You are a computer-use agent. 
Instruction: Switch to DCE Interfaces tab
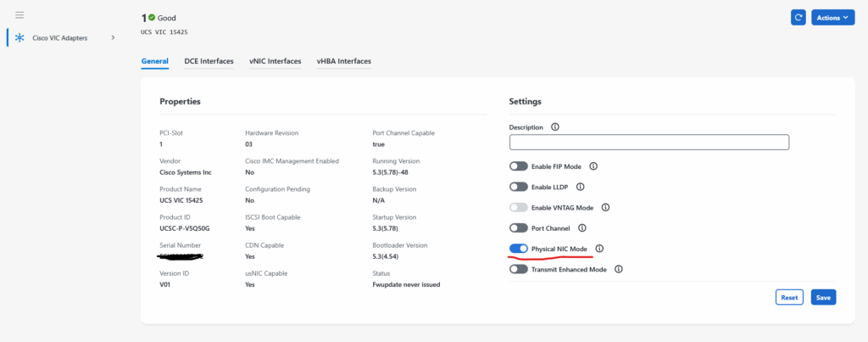[x=209, y=61]
